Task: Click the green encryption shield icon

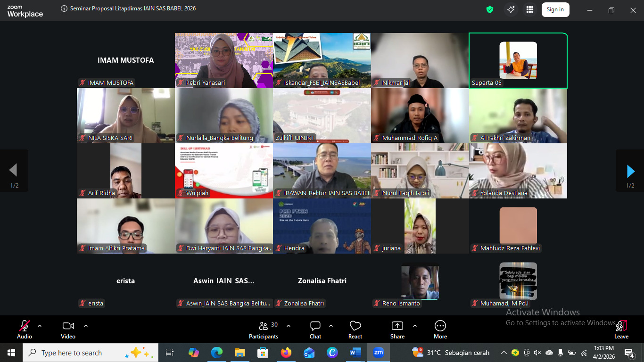Action: [490, 9]
